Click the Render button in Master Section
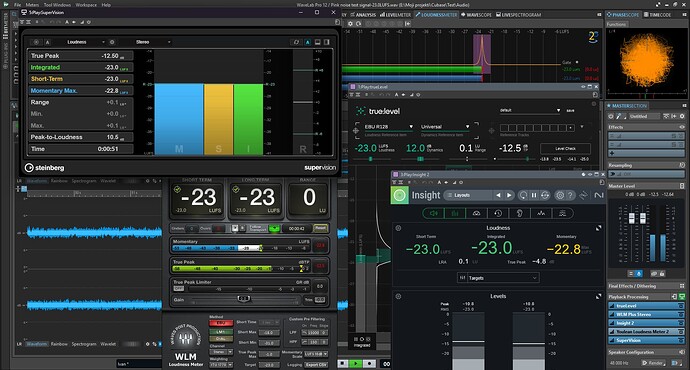This screenshot has height=370, width=690. 653,363
